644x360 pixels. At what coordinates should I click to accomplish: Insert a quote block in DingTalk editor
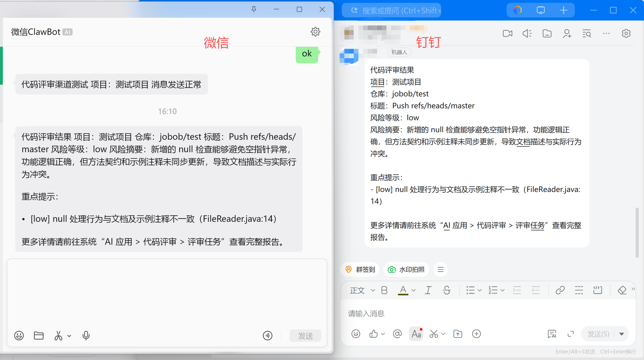[598, 290]
